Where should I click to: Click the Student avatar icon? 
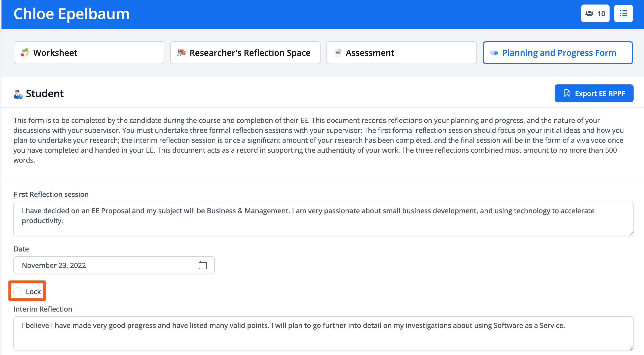click(x=18, y=94)
